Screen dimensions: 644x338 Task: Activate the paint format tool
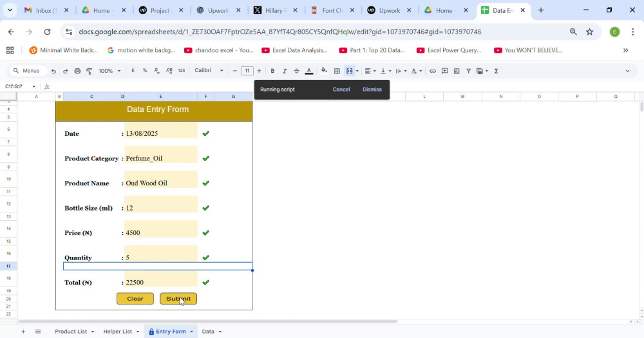[x=89, y=71]
